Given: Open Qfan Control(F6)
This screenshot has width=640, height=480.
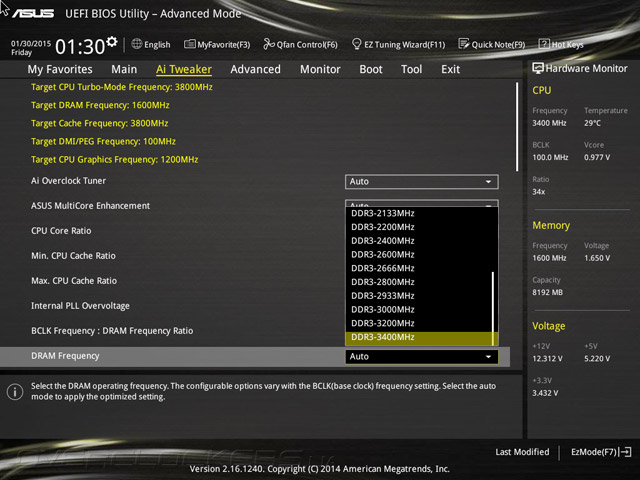Looking at the screenshot, I should 300,44.
